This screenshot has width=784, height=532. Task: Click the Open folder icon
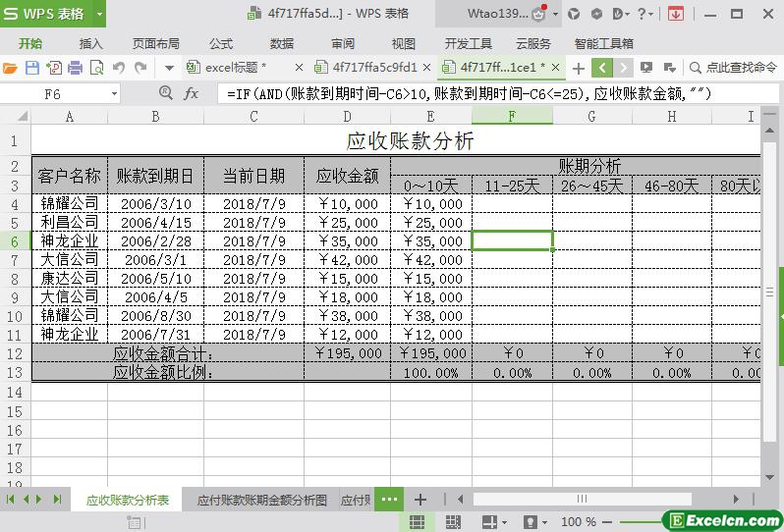(11, 68)
